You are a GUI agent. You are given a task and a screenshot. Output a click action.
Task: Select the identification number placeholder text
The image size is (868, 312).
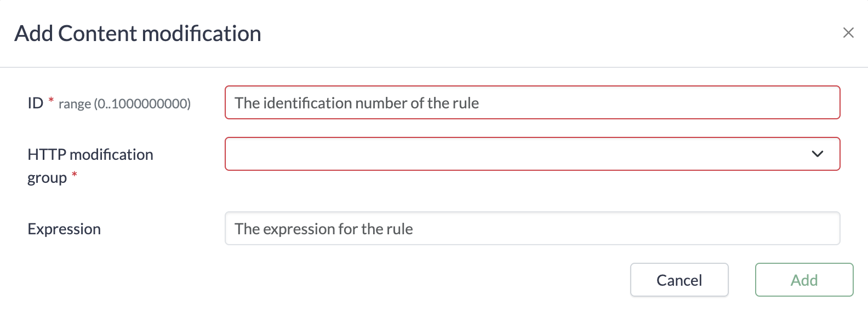pos(357,103)
